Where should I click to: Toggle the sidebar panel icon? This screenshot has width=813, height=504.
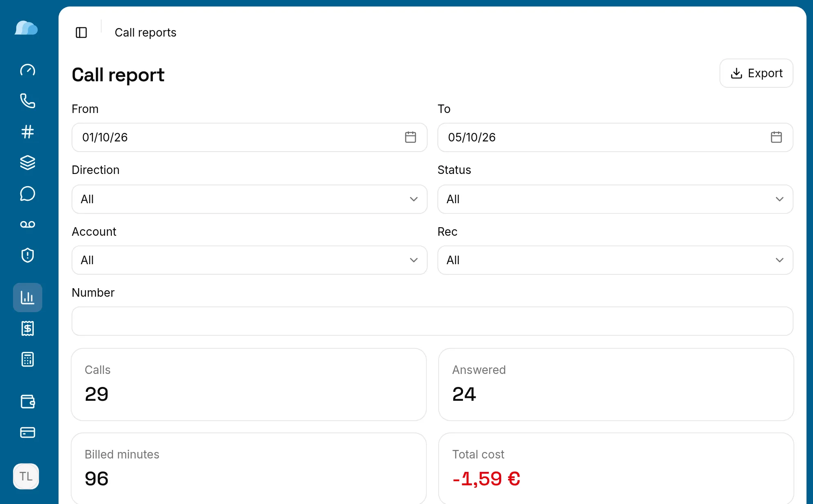(81, 33)
